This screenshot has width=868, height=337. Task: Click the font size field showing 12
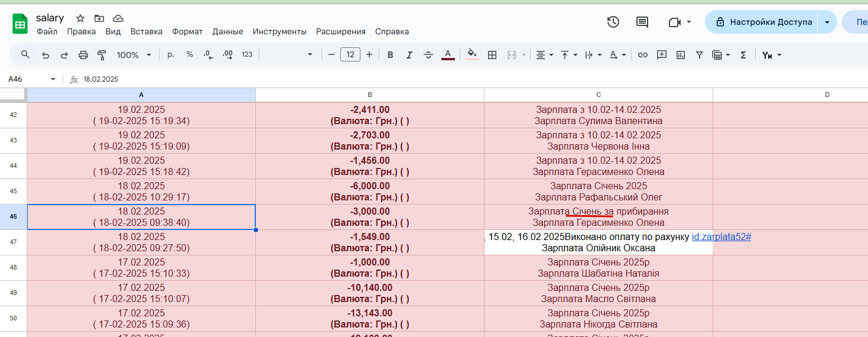[x=350, y=54]
